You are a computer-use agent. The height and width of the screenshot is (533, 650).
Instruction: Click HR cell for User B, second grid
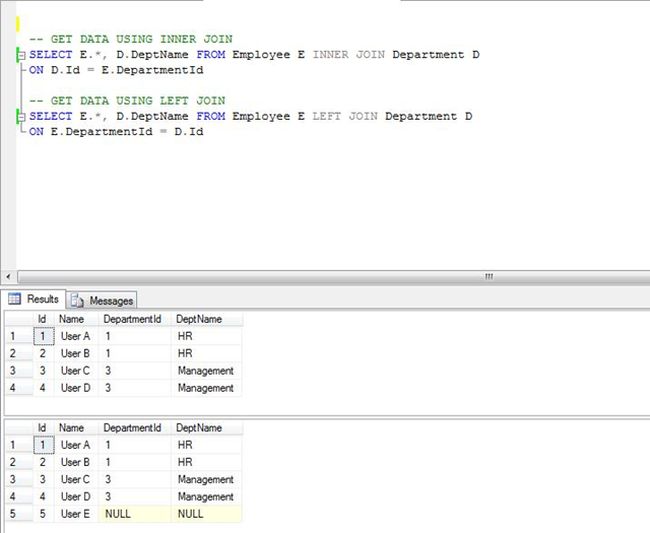[207, 463]
